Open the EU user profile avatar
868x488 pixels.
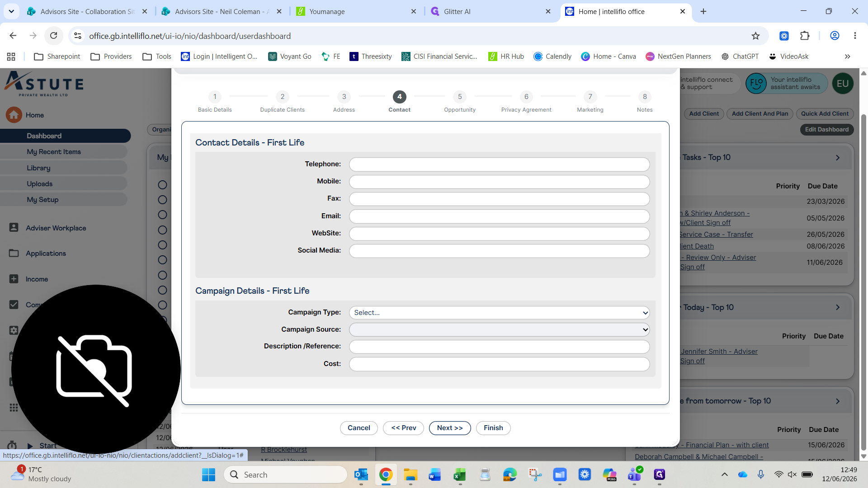click(x=843, y=84)
